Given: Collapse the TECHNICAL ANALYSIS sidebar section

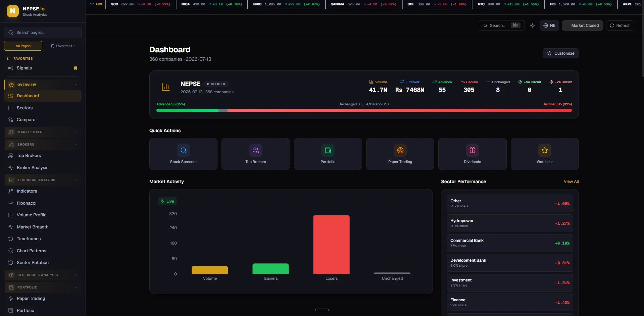Looking at the screenshot, I should click(x=43, y=180).
